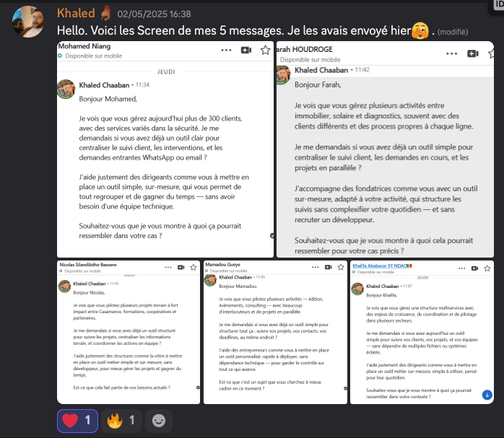Click the message timestamp 02/05/2025 16:38
Viewport: 504px width, 438px height.
coord(154,14)
